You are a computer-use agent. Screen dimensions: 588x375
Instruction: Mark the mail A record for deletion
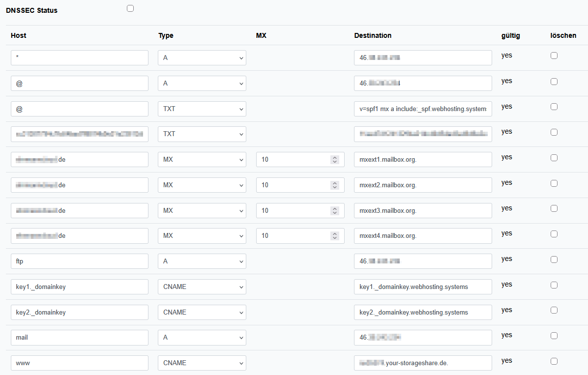(x=554, y=336)
